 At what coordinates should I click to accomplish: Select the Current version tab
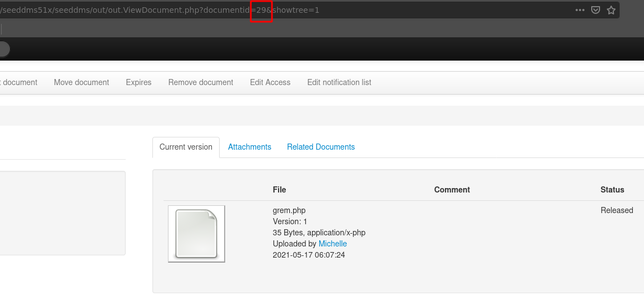(x=186, y=147)
